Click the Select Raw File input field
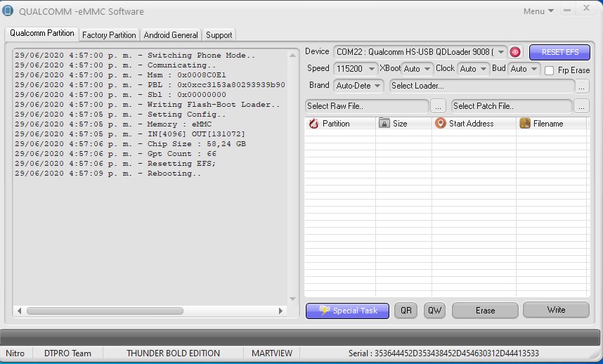The image size is (603, 364). 367,106
